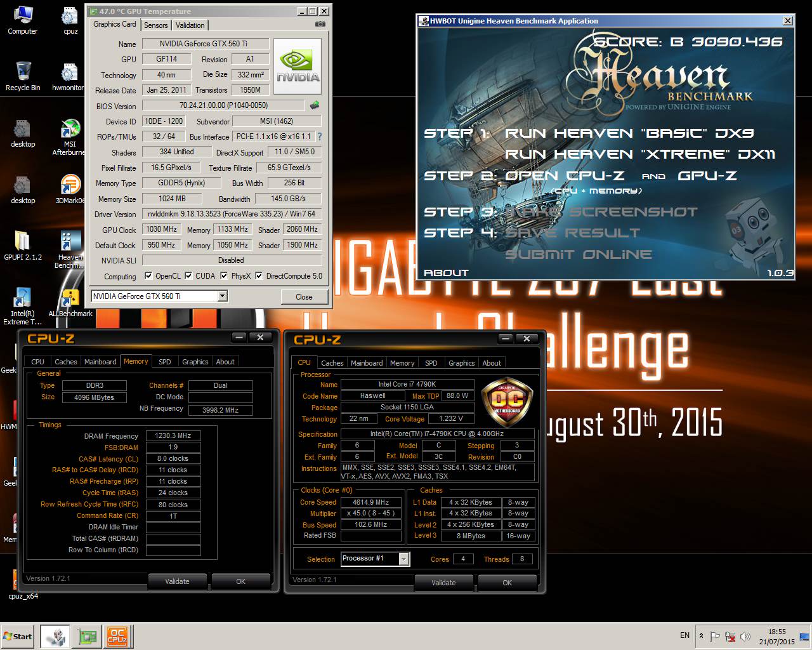The image size is (812, 650).
Task: Select the 3DMark06 desktop shortcut
Action: coord(70,190)
